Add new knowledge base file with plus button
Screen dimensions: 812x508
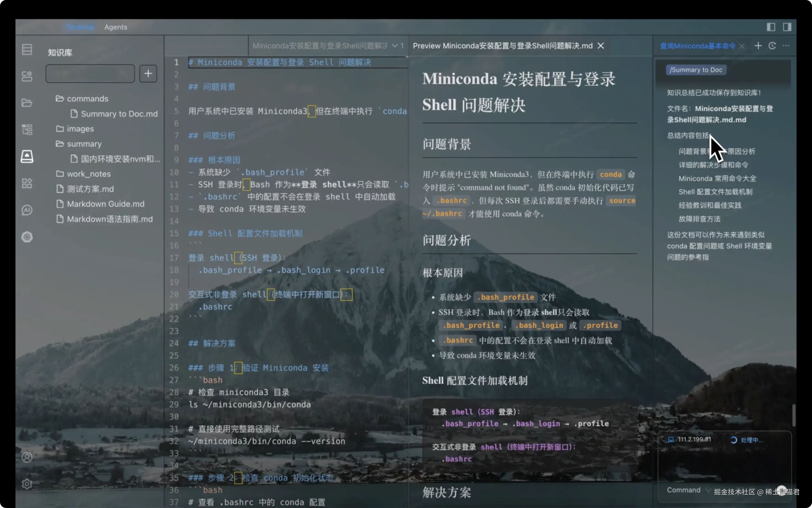tap(148, 74)
